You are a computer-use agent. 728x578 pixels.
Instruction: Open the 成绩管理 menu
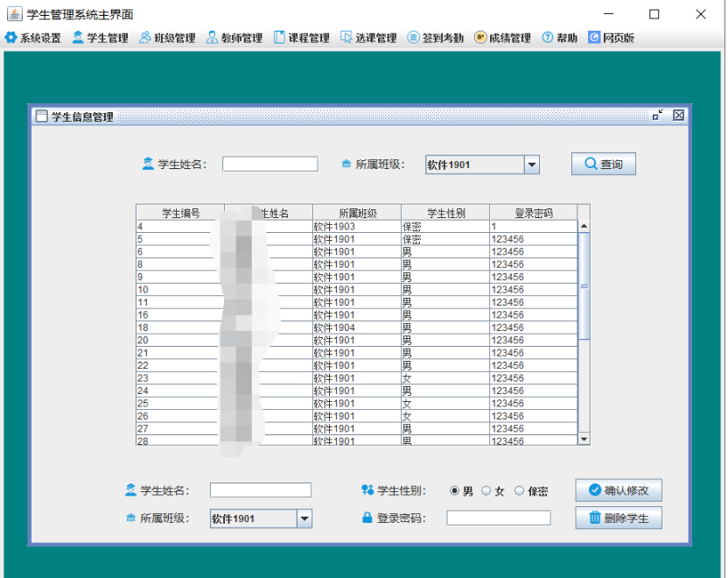point(503,38)
